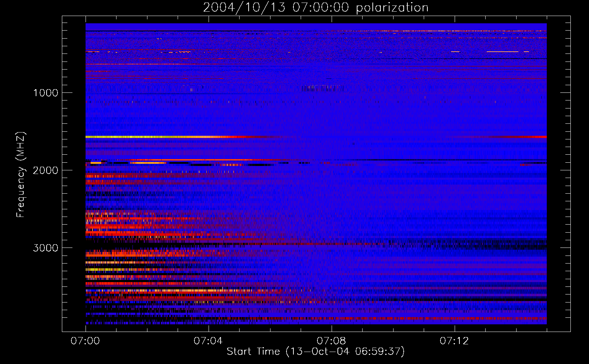The height and width of the screenshot is (364, 589).
Task: Click the plot title '2004/10/13 07:00:00 polarization'
Action: pyautogui.click(x=316, y=7)
